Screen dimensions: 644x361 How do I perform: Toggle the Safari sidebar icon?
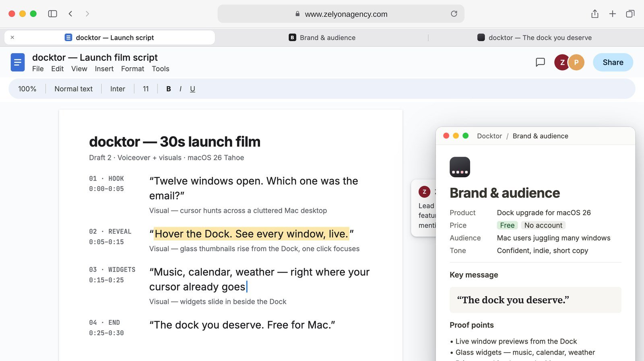point(52,14)
